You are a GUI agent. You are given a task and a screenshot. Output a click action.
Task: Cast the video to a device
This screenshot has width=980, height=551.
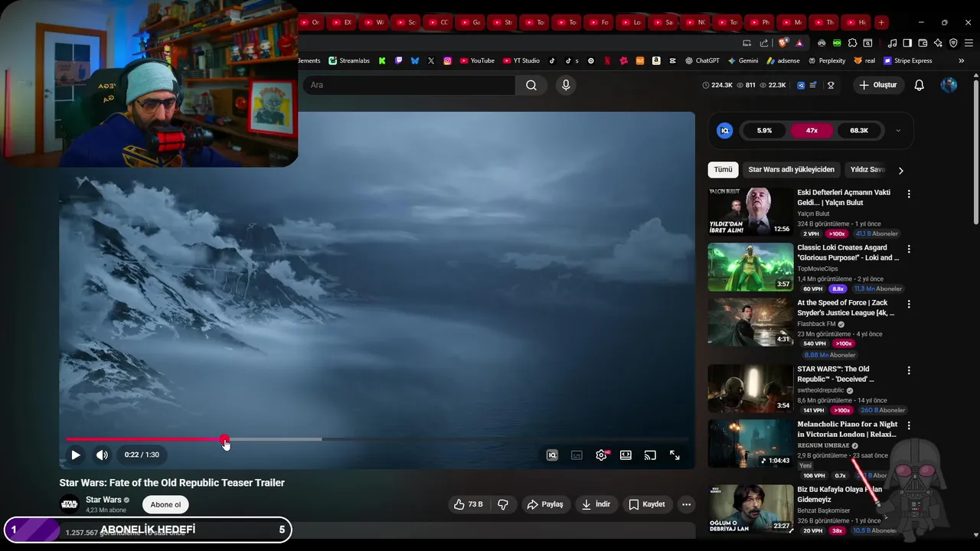coord(650,455)
